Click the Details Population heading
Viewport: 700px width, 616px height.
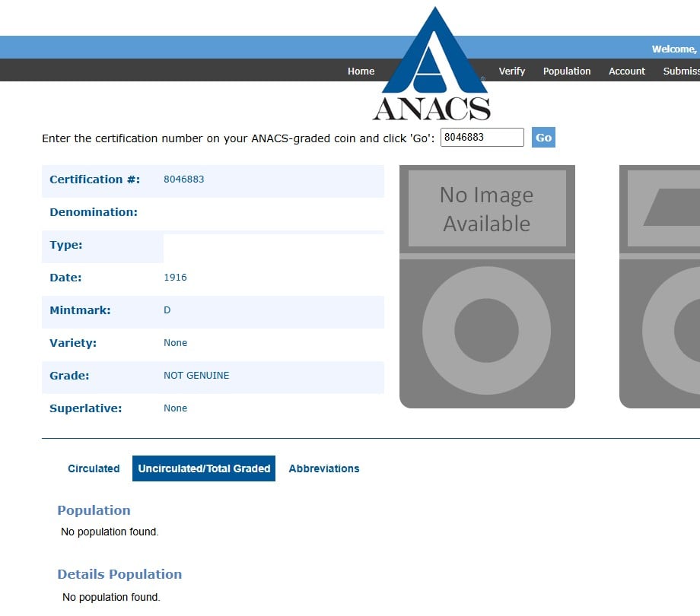coord(119,573)
